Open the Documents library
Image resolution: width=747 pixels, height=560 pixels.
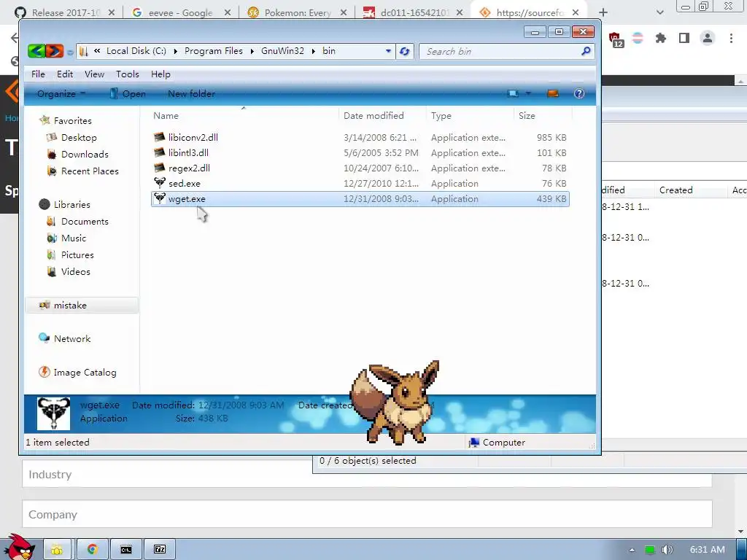click(x=85, y=221)
